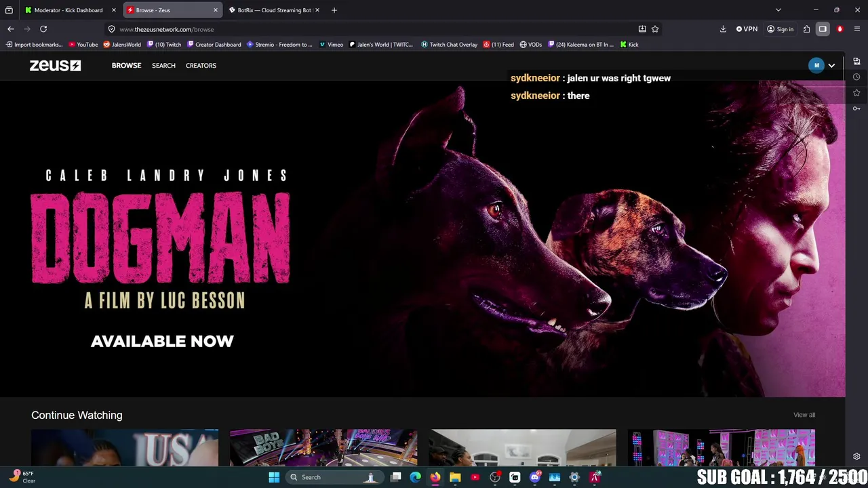Open the Vimeo bookmark
868x488 pixels.
pyautogui.click(x=331, y=45)
